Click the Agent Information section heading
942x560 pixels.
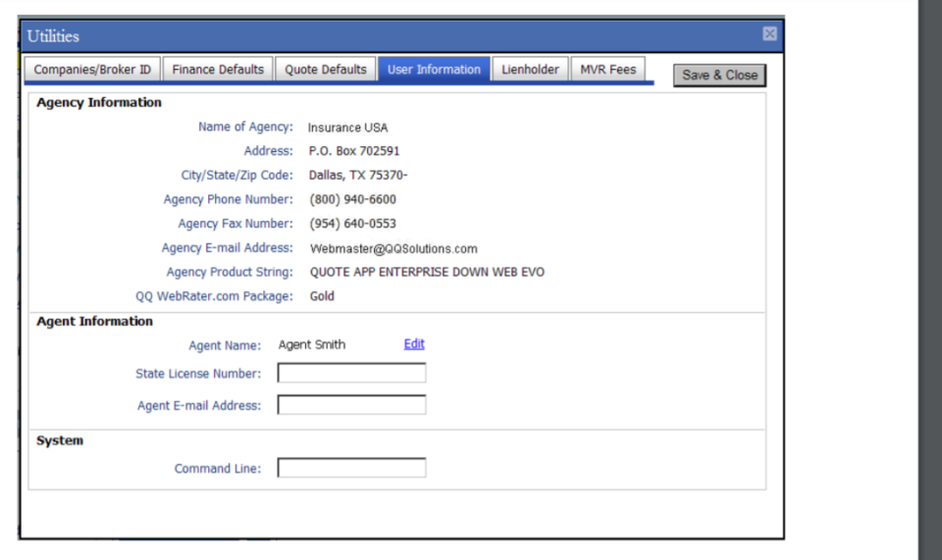(x=95, y=321)
